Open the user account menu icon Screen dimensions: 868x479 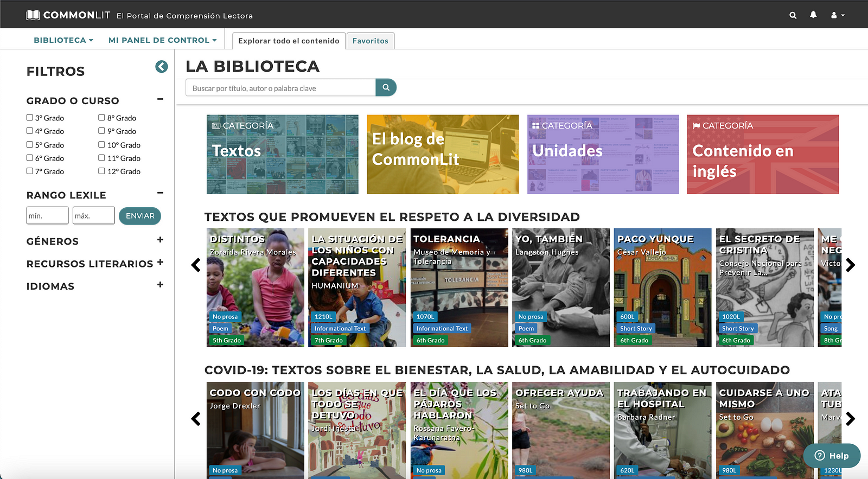pyautogui.click(x=838, y=15)
